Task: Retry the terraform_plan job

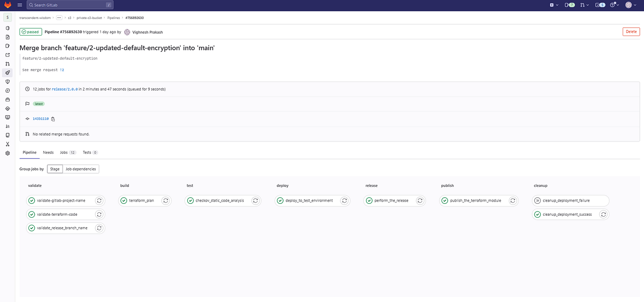Action: pos(166,201)
